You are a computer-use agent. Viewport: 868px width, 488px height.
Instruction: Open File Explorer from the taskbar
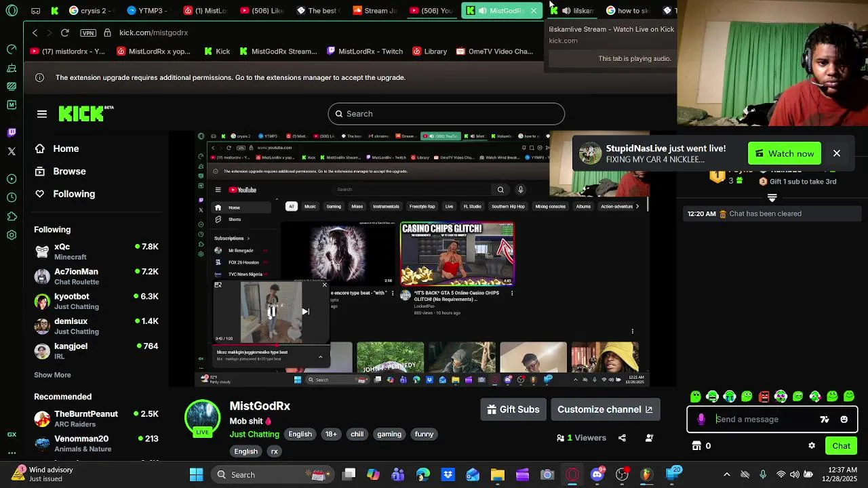pos(498,474)
